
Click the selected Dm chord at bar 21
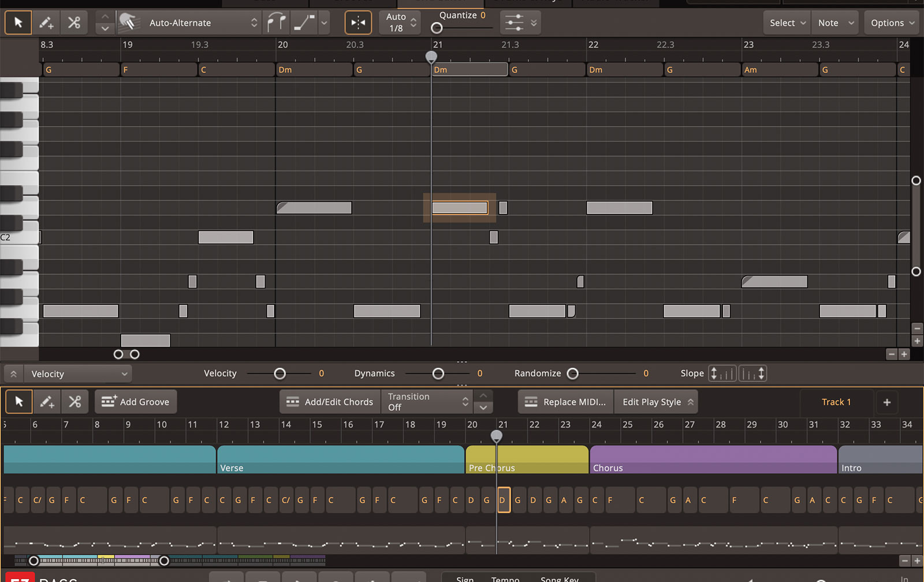pyautogui.click(x=470, y=69)
